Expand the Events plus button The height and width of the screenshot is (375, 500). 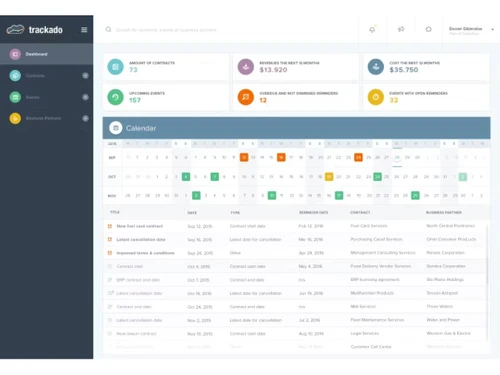pyautogui.click(x=85, y=97)
